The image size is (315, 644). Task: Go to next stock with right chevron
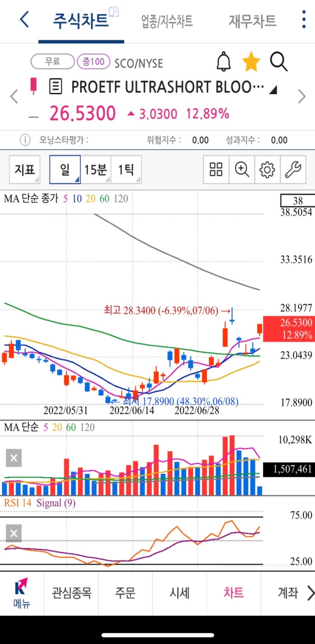click(x=301, y=97)
